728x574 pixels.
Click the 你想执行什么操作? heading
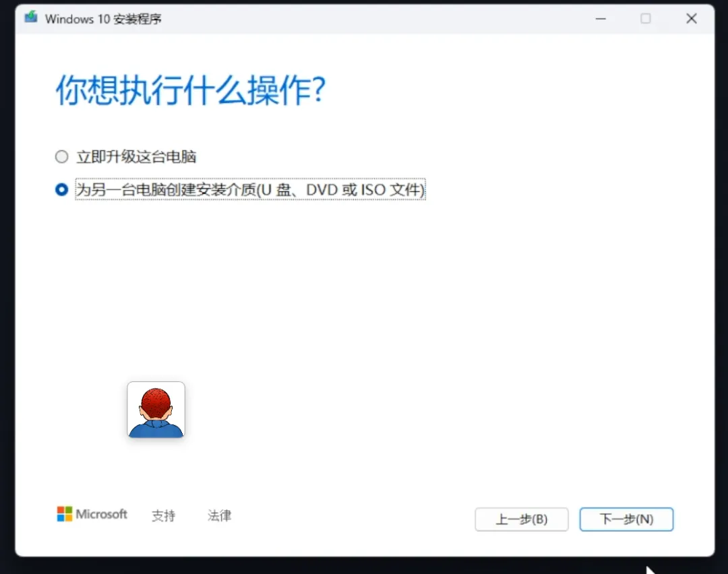(191, 90)
